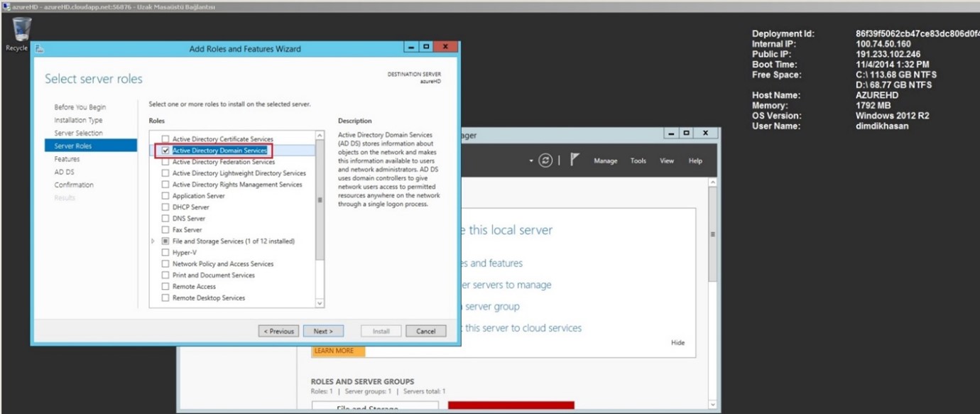The height and width of the screenshot is (414, 980).
Task: Open the notifications flag icon
Action: 575,160
